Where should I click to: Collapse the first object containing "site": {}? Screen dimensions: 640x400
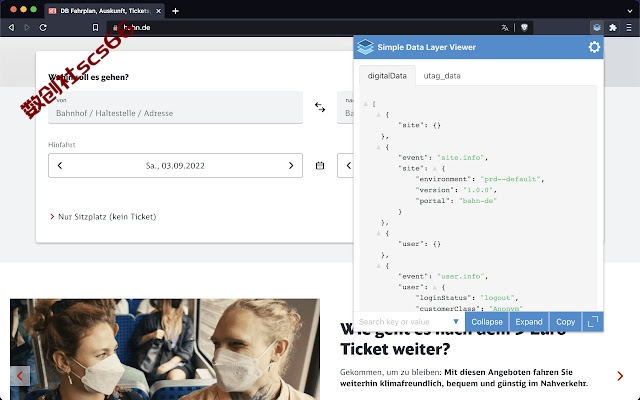[x=378, y=115]
